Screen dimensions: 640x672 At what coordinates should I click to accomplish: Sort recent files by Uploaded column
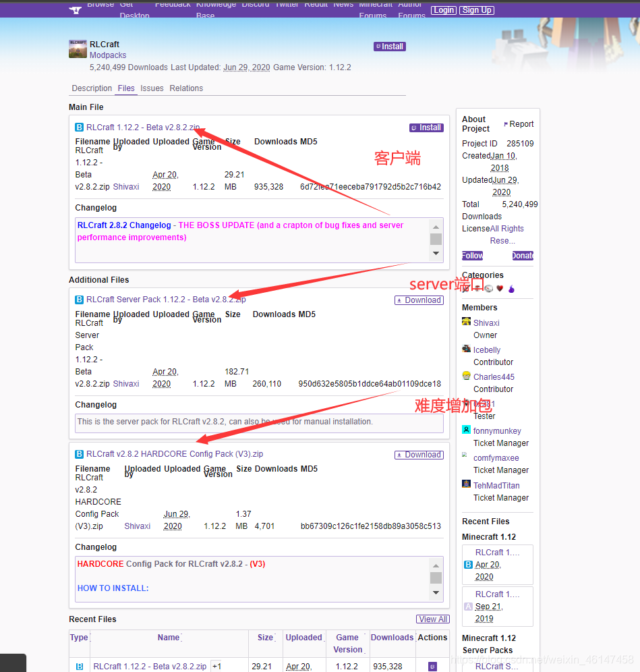tap(304, 638)
